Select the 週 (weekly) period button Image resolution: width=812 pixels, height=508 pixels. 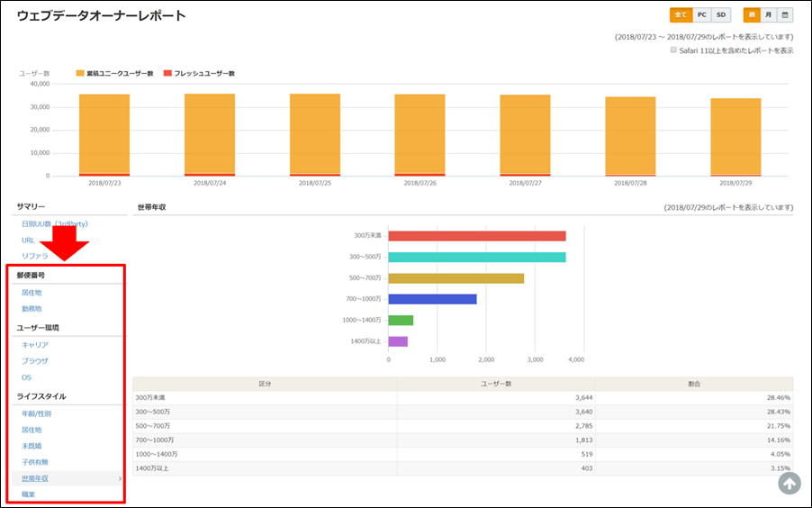(751, 14)
